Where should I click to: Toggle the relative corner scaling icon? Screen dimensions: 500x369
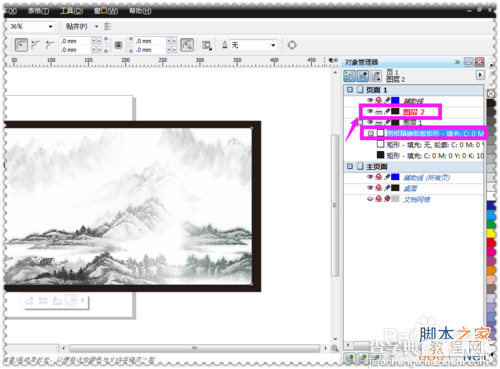pyautogui.click(x=187, y=45)
